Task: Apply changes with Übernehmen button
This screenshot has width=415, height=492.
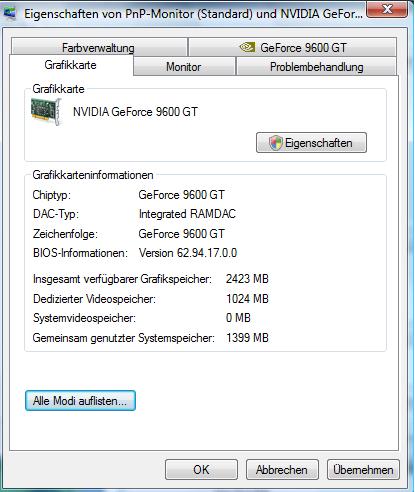Action: [x=363, y=469]
